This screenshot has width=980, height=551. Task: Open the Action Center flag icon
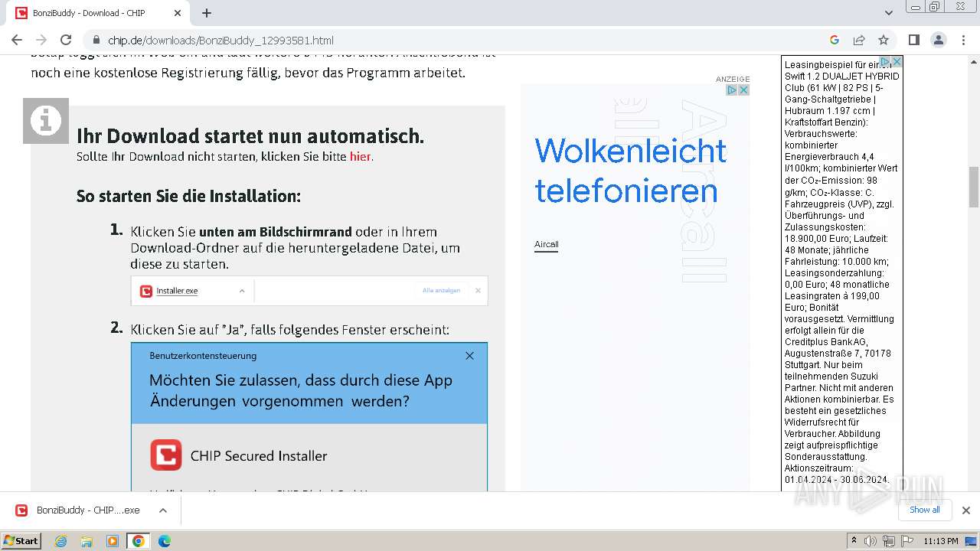coord(907,541)
